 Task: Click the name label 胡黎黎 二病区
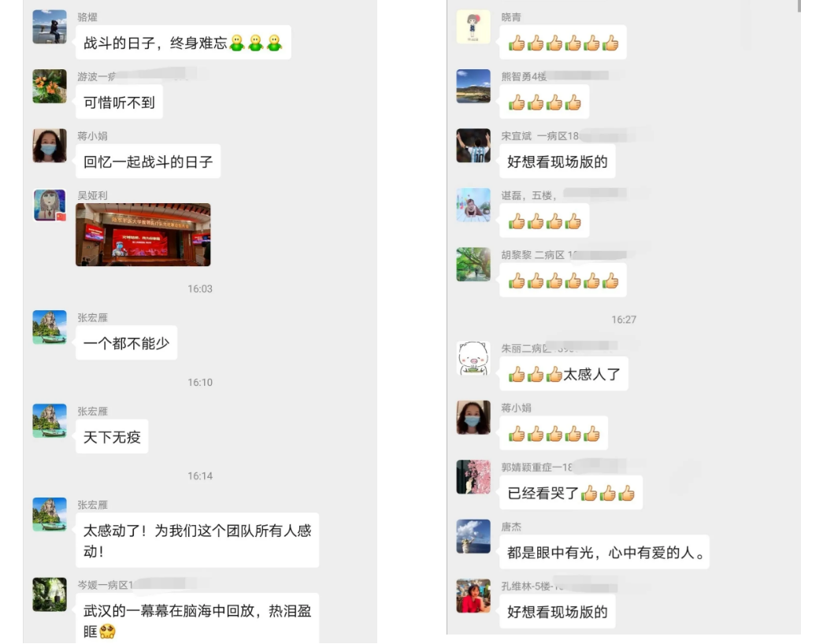[x=532, y=255]
